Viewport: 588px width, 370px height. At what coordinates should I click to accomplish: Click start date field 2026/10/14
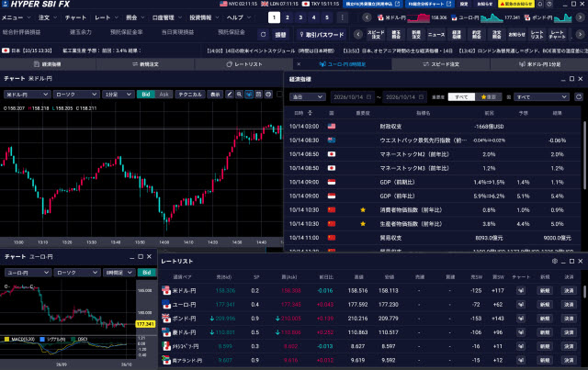point(352,97)
